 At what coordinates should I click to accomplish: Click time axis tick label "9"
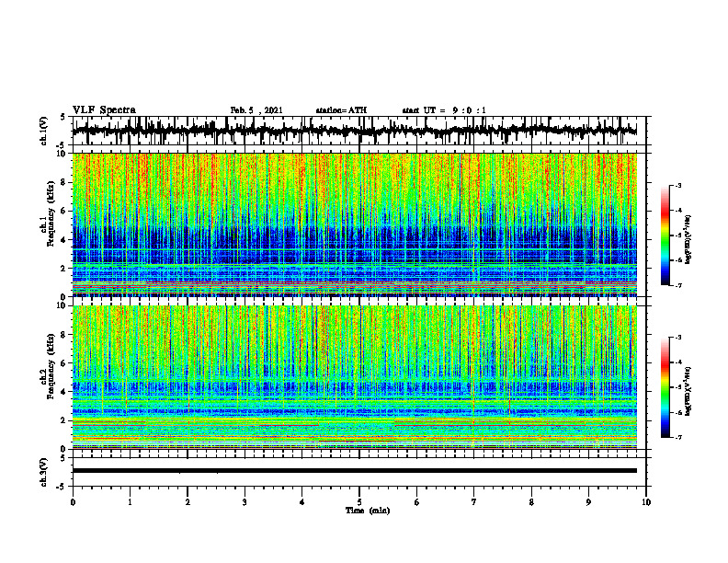(588, 502)
